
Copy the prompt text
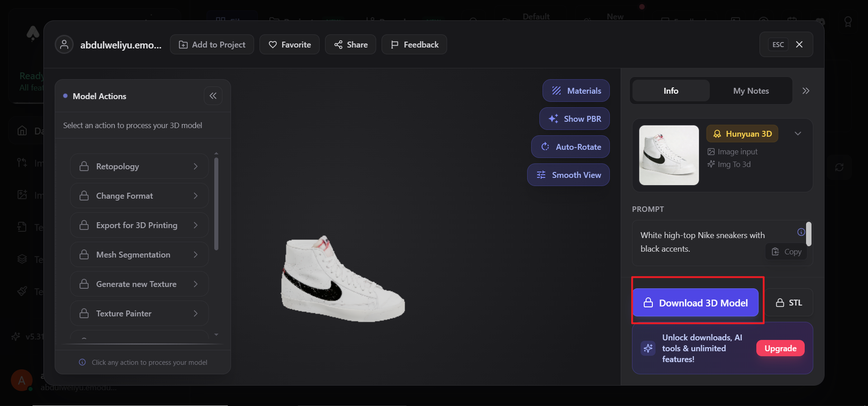pyautogui.click(x=787, y=252)
